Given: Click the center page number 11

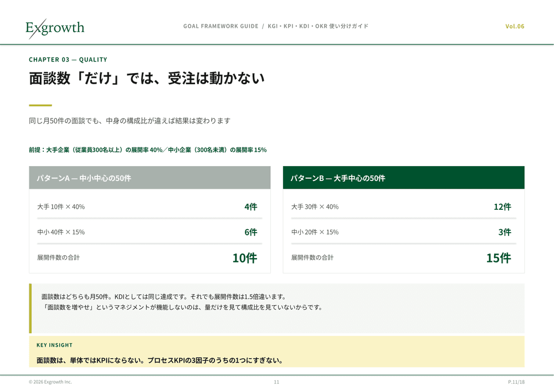Looking at the screenshot, I should tap(276, 382).
